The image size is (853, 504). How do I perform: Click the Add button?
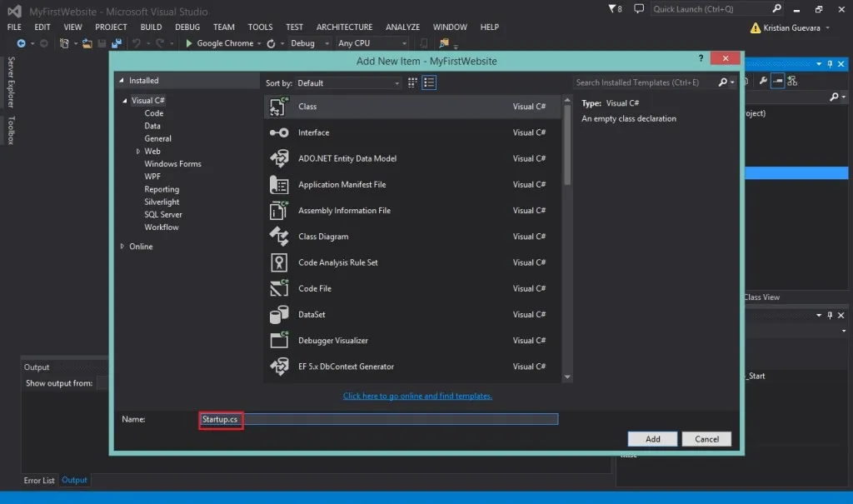click(x=653, y=439)
